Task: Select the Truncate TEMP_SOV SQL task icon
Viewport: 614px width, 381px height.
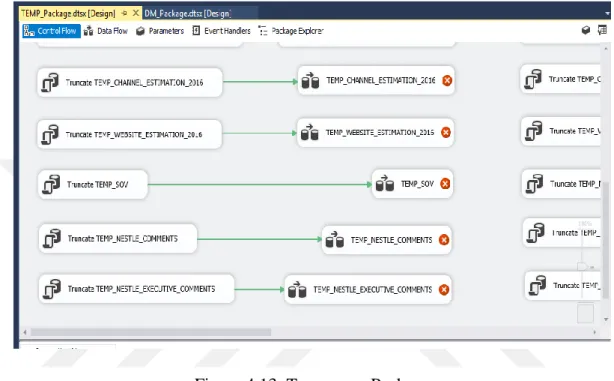Action: [51, 184]
